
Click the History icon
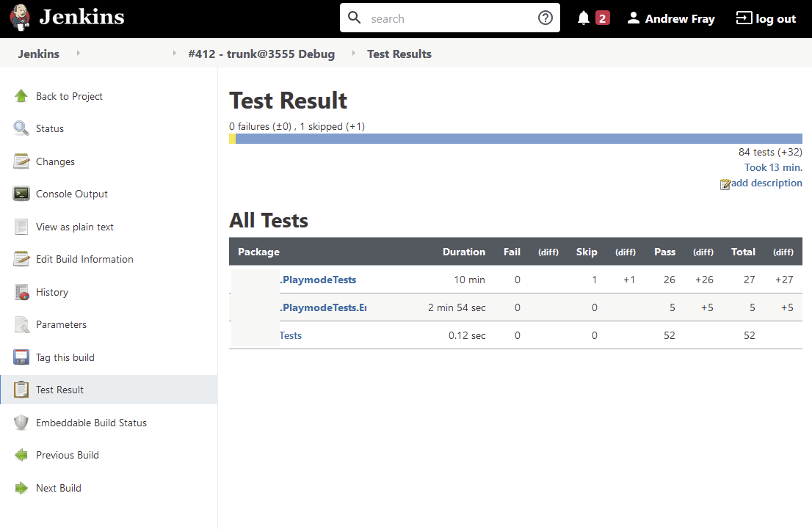pyautogui.click(x=22, y=293)
